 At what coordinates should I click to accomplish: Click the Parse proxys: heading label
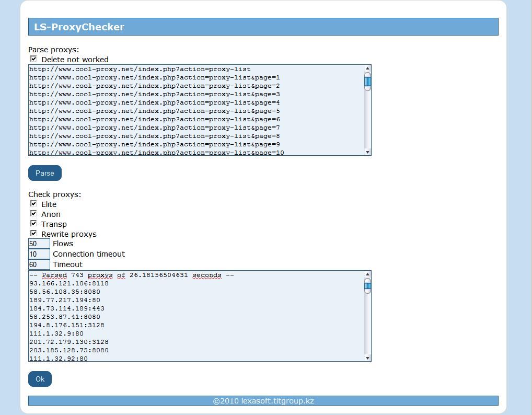54,50
